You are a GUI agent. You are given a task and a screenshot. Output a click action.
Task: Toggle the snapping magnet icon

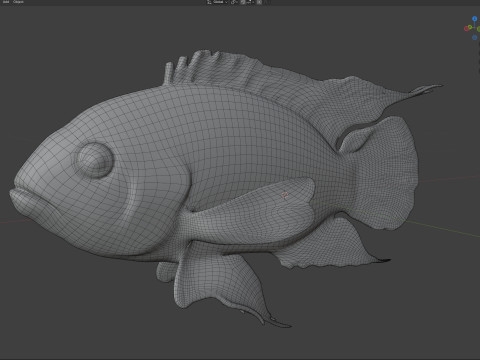(x=243, y=2)
